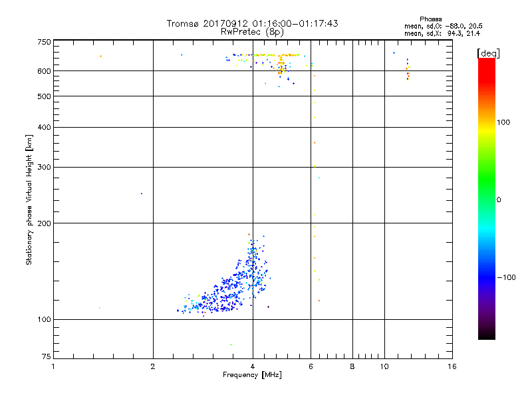Click the x-axis tick label '6'
The width and height of the screenshot is (532, 399).
tap(311, 366)
